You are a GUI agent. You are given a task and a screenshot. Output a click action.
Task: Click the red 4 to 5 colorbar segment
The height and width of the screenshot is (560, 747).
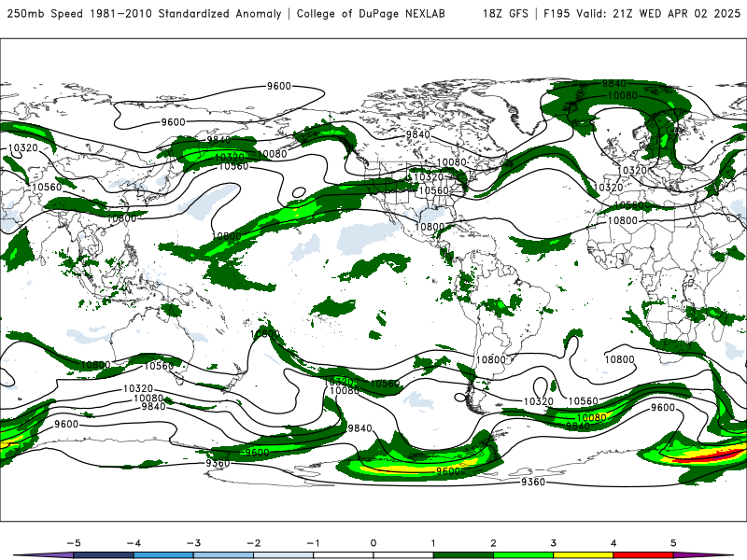click(643, 555)
